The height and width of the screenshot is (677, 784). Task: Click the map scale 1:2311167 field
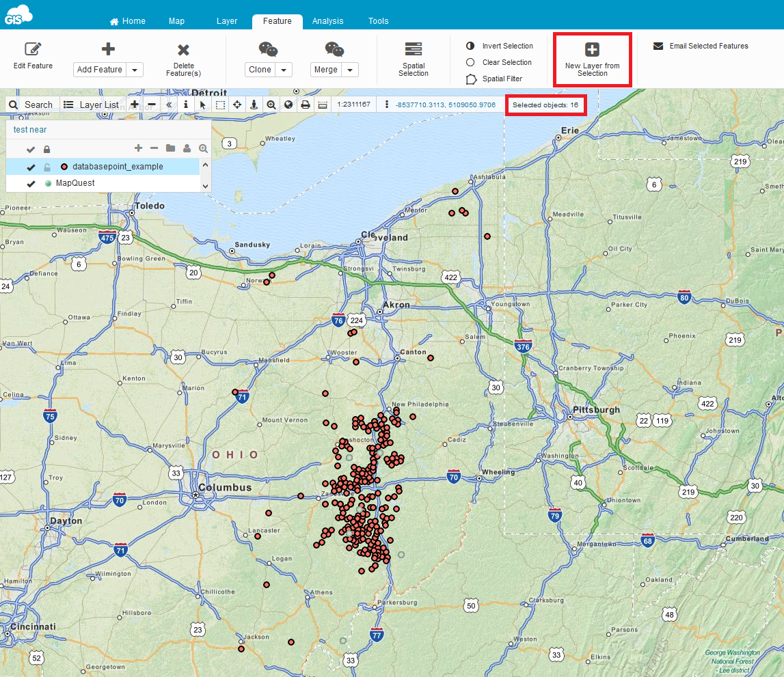pyautogui.click(x=353, y=105)
